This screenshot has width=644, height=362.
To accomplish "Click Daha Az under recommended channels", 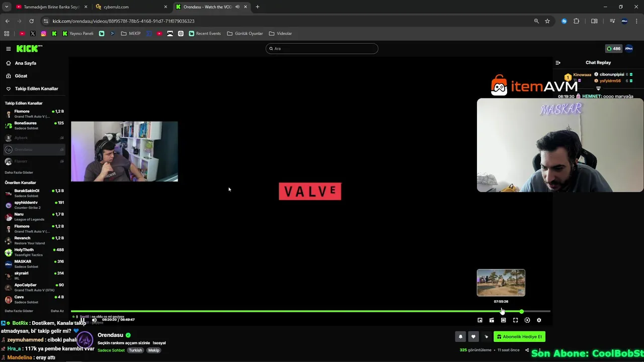I will (x=57, y=311).
